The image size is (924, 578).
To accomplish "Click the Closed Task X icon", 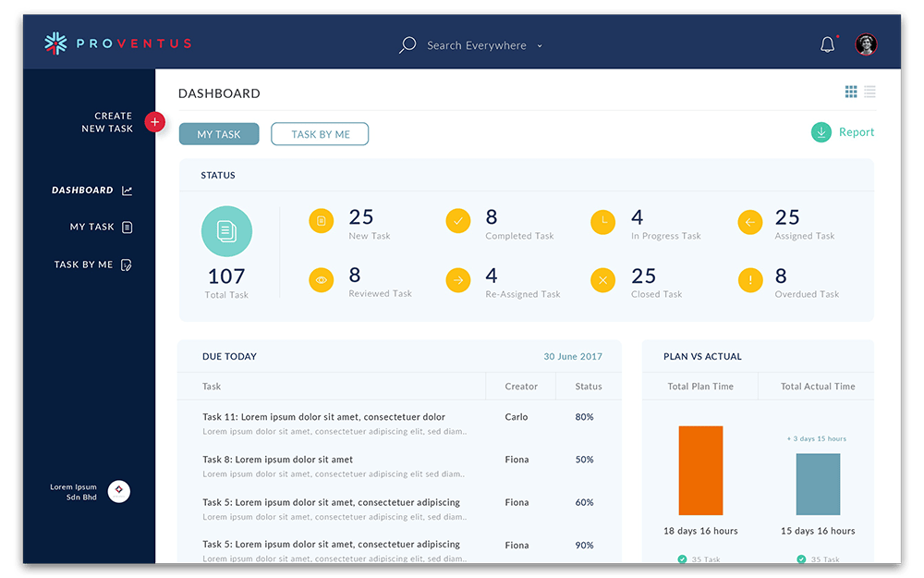I will [x=602, y=279].
